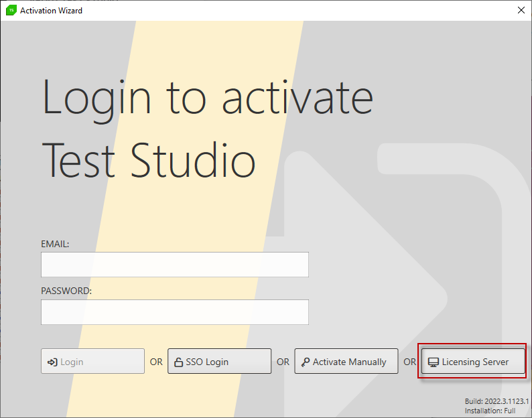Click the Test Studio logo in title bar
532x418 pixels.
[x=11, y=10]
